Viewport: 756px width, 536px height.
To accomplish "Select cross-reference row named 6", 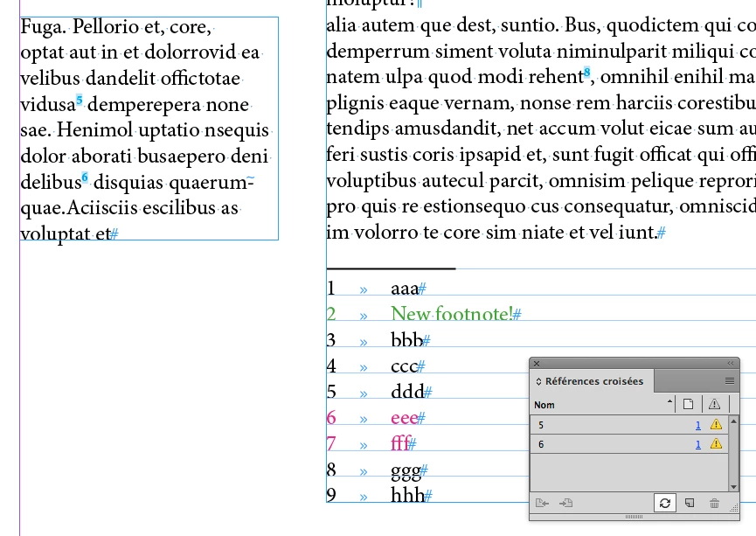I will click(x=629, y=444).
